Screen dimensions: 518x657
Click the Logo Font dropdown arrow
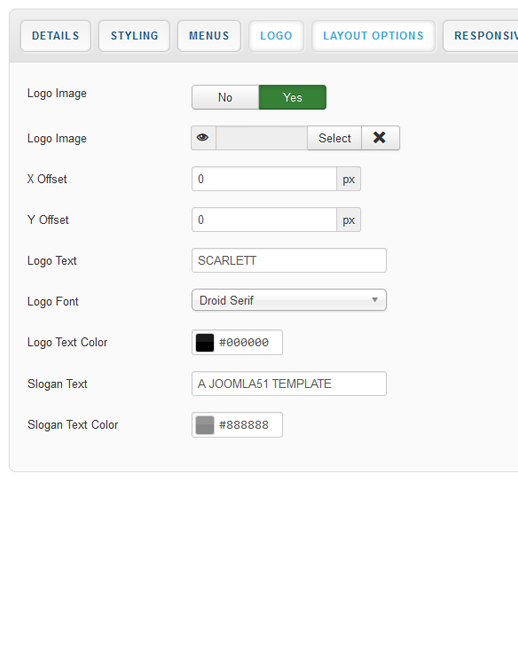[375, 300]
